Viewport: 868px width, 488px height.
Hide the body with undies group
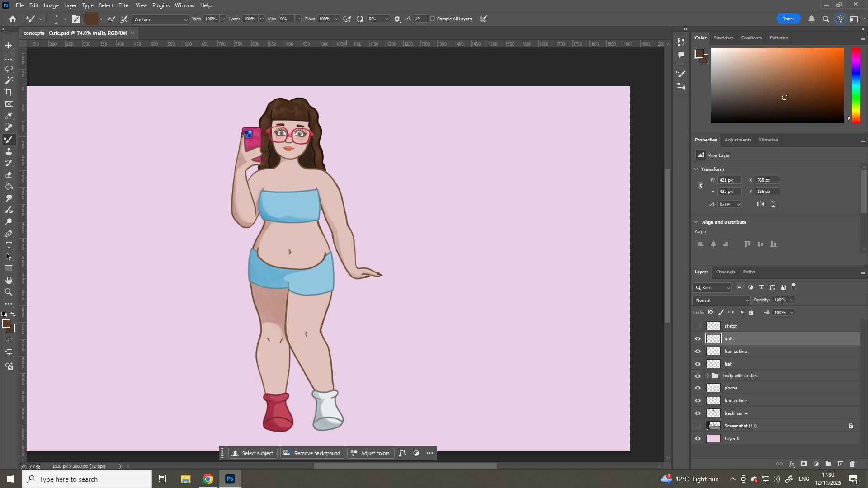[698, 376]
